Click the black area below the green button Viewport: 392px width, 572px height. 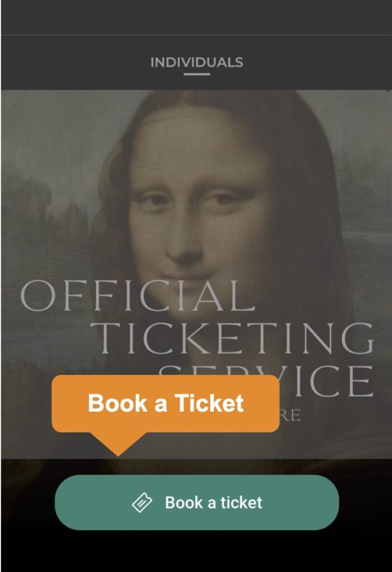[197, 551]
